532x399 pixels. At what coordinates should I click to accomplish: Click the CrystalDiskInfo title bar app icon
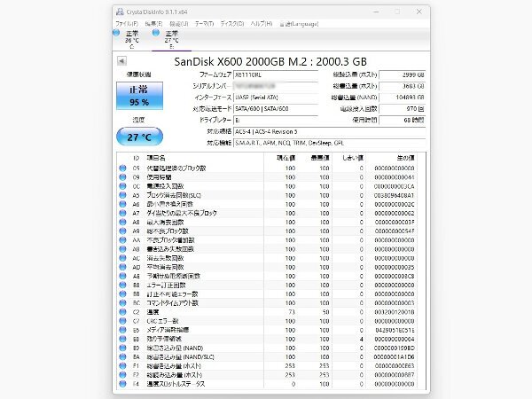pyautogui.click(x=120, y=12)
